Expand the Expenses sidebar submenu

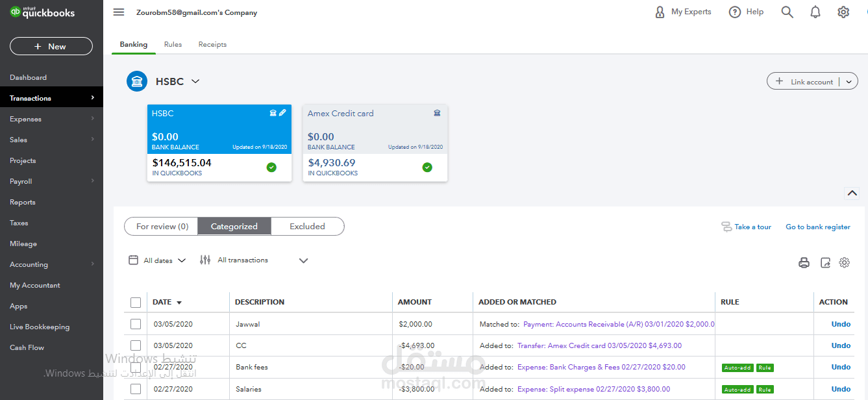(93, 119)
